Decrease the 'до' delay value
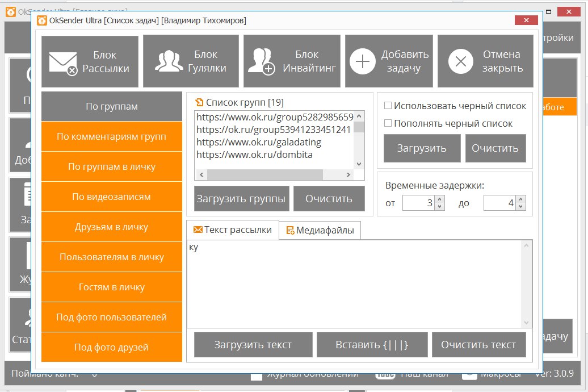This screenshot has height=392, width=588. pyautogui.click(x=521, y=207)
